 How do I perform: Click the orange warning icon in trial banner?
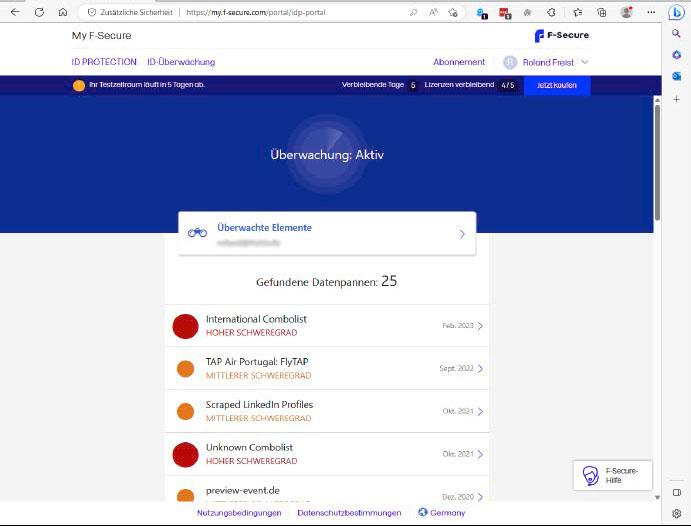tap(79, 85)
